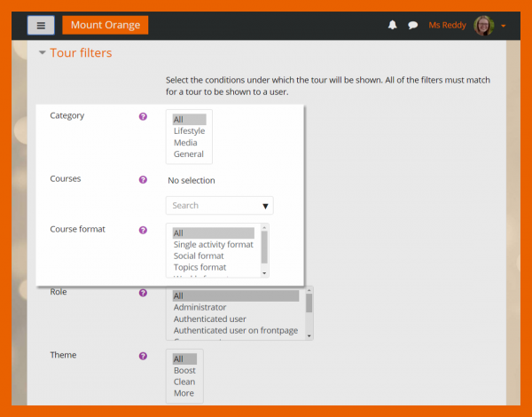Open the hamburger navigation menu

(41, 25)
